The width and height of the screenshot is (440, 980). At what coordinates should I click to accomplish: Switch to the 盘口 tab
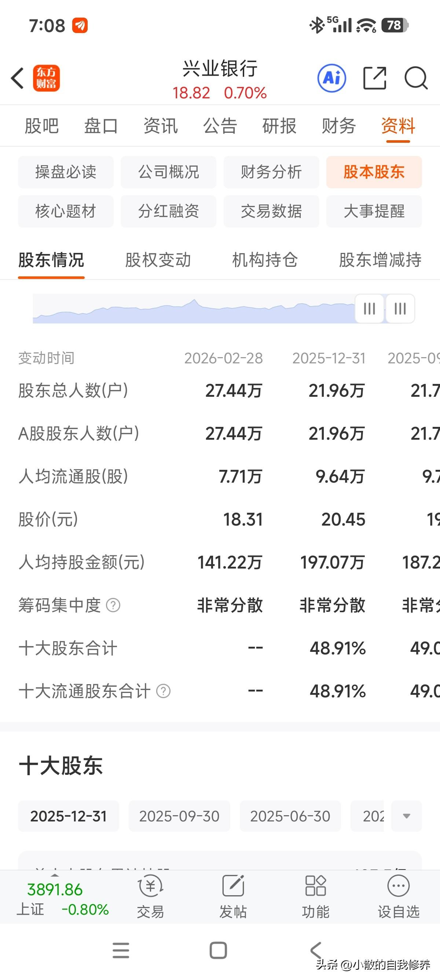[101, 126]
